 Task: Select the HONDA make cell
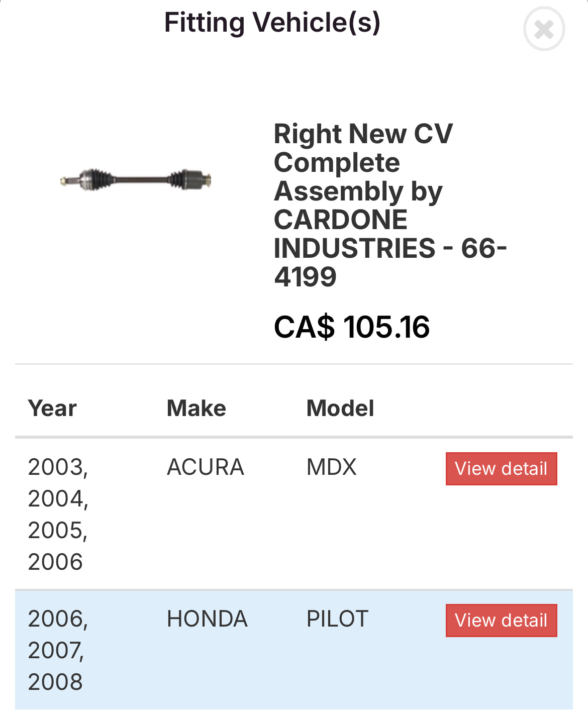tap(207, 619)
